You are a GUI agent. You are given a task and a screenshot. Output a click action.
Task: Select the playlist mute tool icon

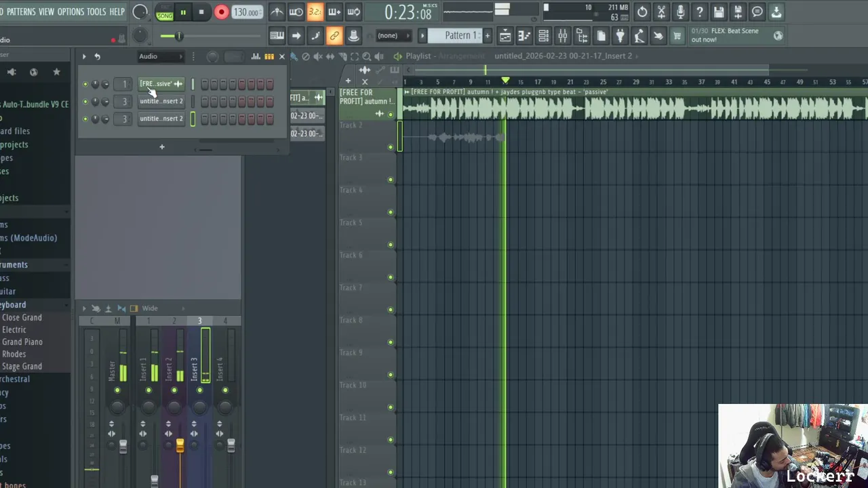(x=318, y=56)
